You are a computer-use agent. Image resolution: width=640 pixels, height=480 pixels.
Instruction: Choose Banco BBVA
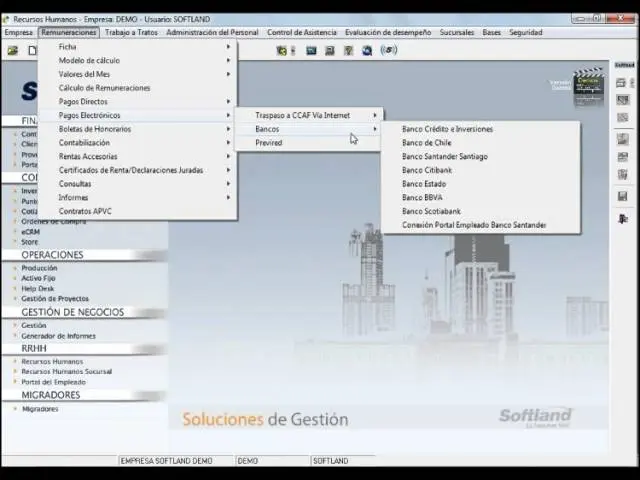(x=480, y=198)
